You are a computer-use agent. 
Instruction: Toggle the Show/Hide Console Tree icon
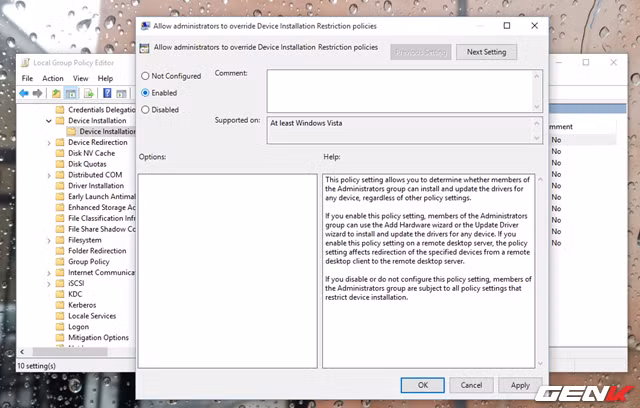71,93
